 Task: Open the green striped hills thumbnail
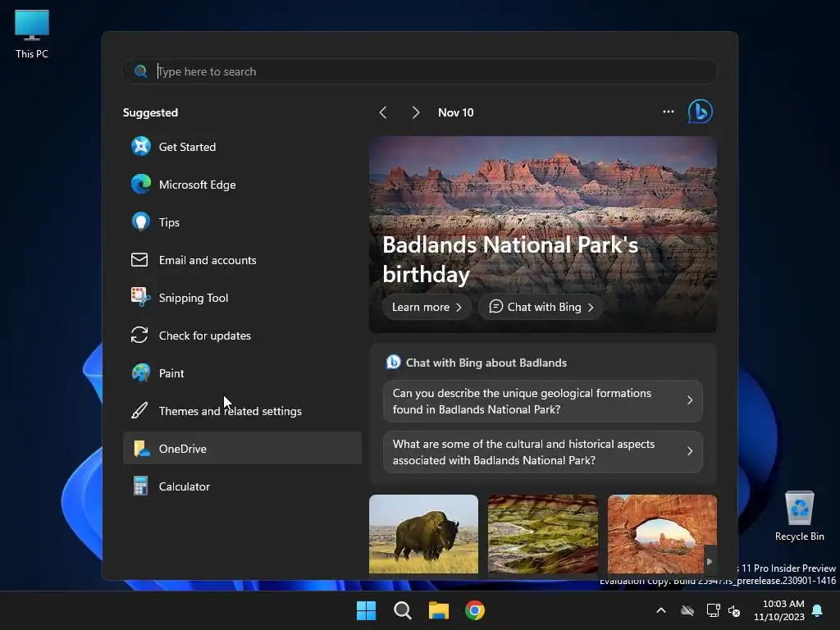coord(543,533)
